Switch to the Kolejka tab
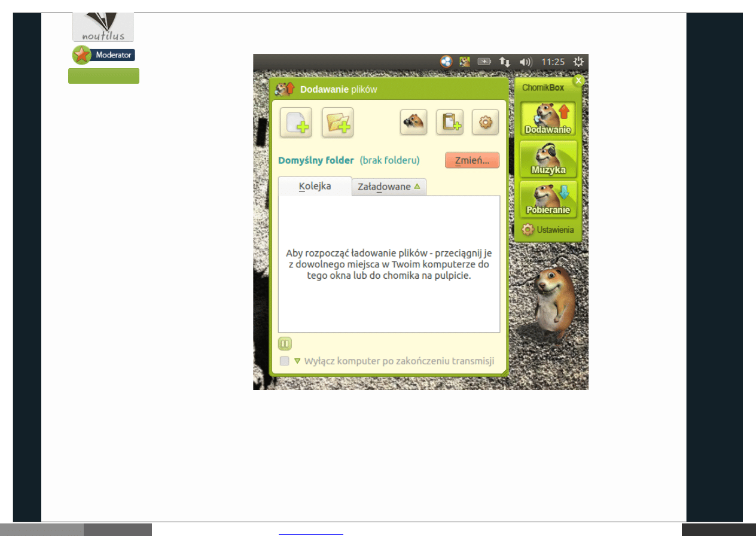756x536 pixels. 315,186
